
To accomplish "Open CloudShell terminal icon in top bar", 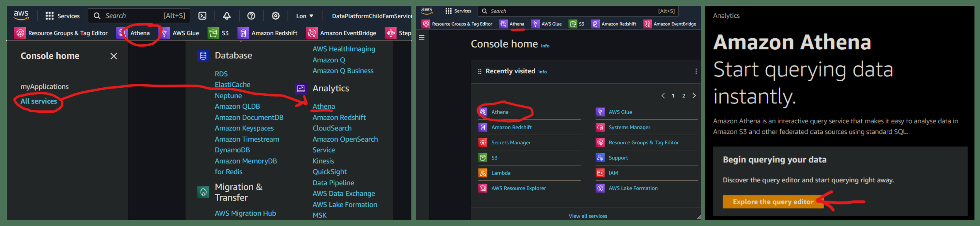I will tap(202, 16).
